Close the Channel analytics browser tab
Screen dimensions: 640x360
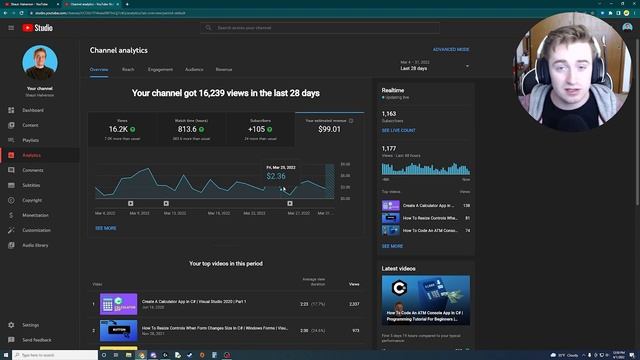[x=118, y=4]
